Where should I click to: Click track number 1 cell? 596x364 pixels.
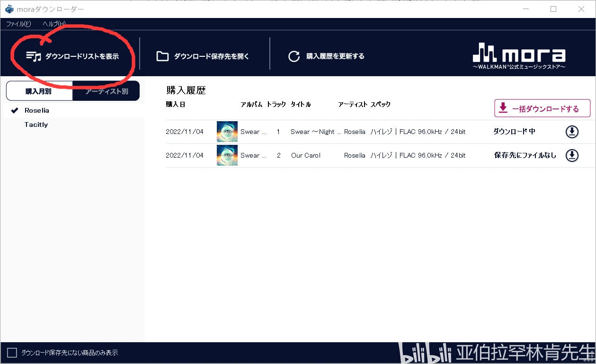point(278,132)
